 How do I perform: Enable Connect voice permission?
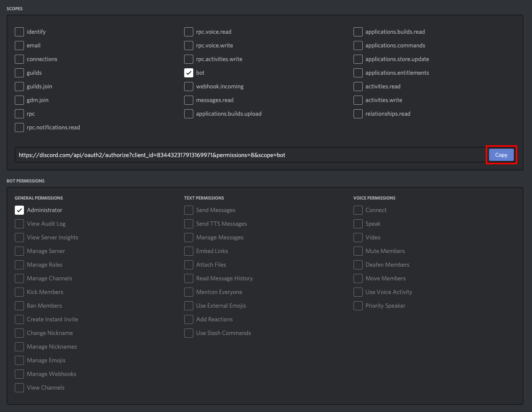pos(358,210)
